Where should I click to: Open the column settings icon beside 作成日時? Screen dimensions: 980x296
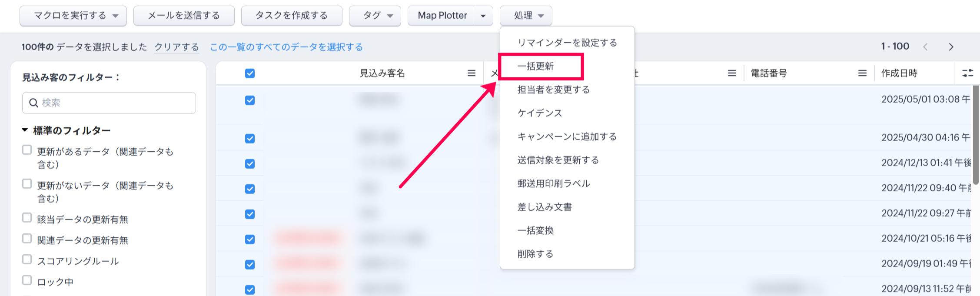point(967,73)
